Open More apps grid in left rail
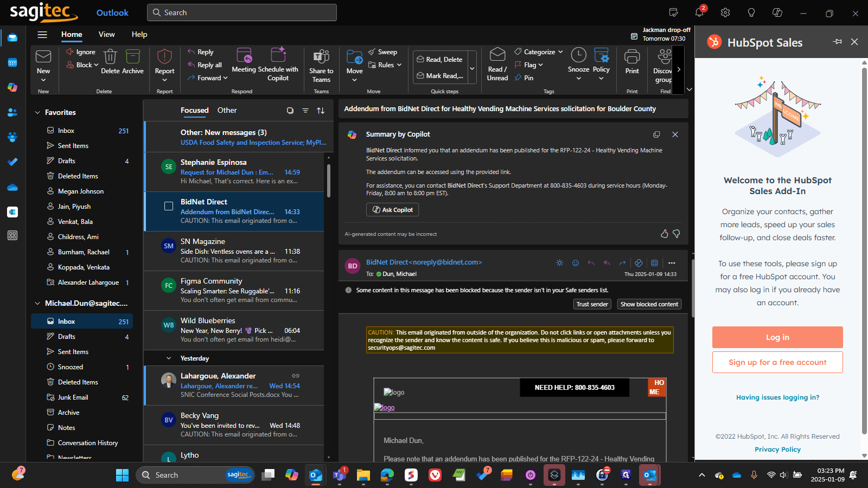The image size is (868, 488). click(x=12, y=235)
